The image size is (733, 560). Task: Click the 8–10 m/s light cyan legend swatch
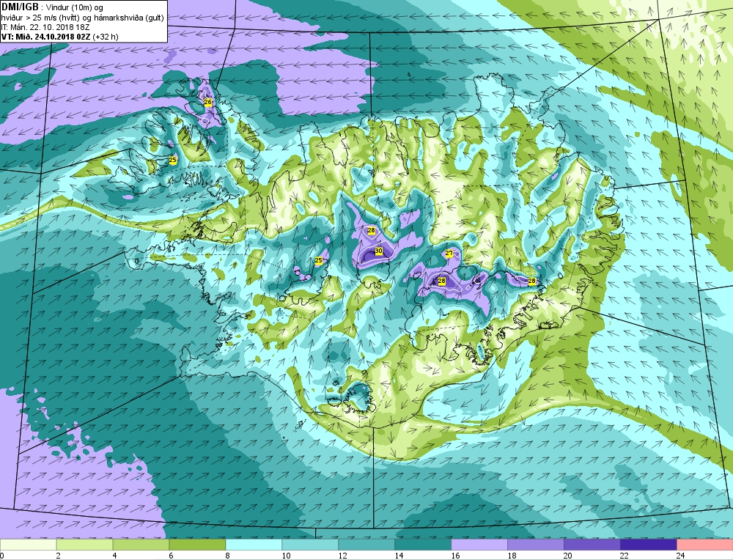pos(254,545)
